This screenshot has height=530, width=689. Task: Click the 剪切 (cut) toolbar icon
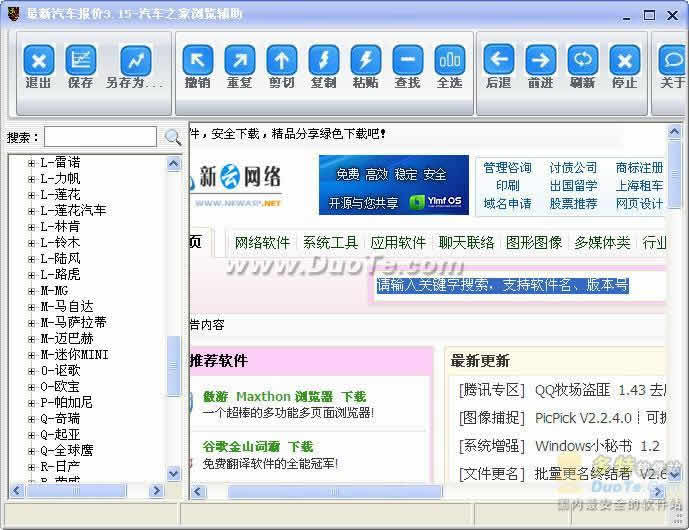(282, 60)
